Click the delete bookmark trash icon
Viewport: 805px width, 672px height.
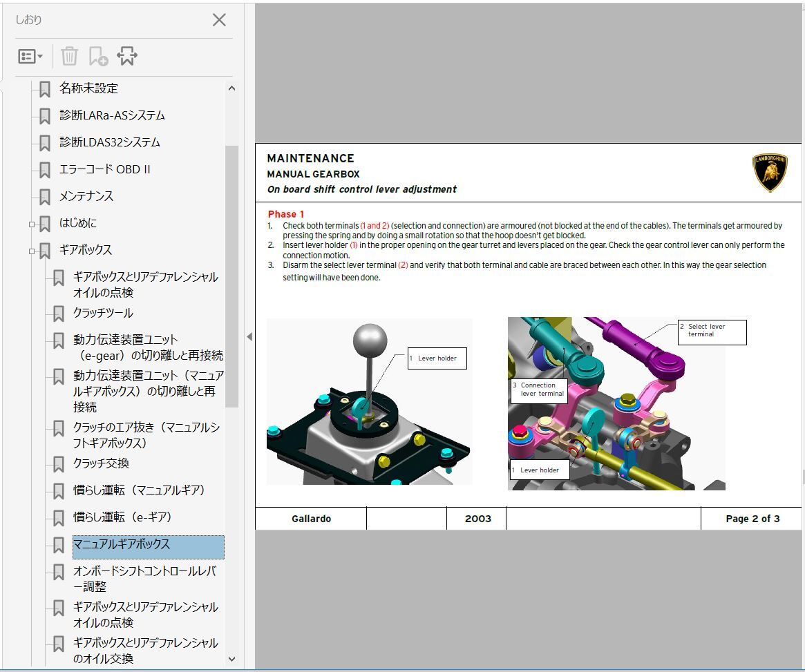69,56
